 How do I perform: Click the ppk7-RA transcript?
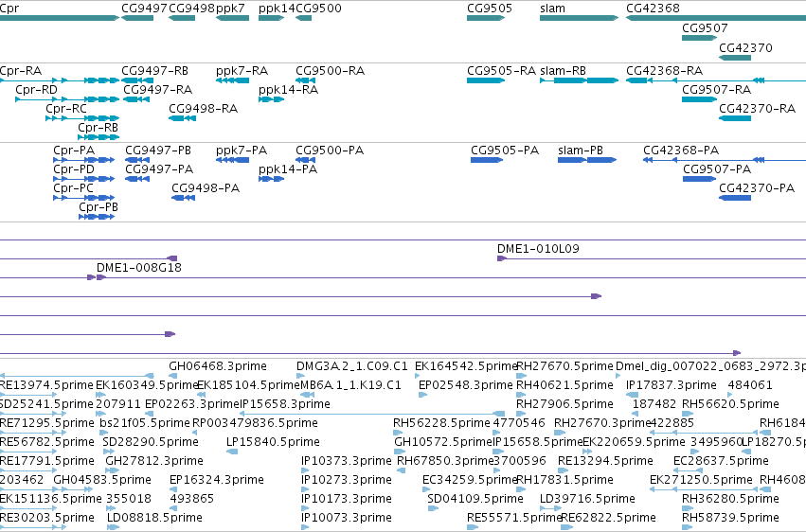tap(232, 80)
